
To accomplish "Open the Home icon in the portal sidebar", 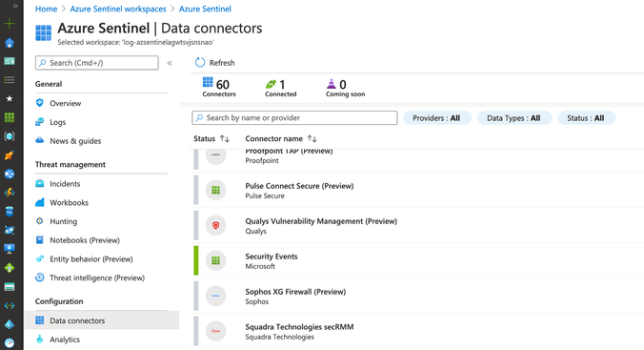I will pyautogui.click(x=10, y=43).
